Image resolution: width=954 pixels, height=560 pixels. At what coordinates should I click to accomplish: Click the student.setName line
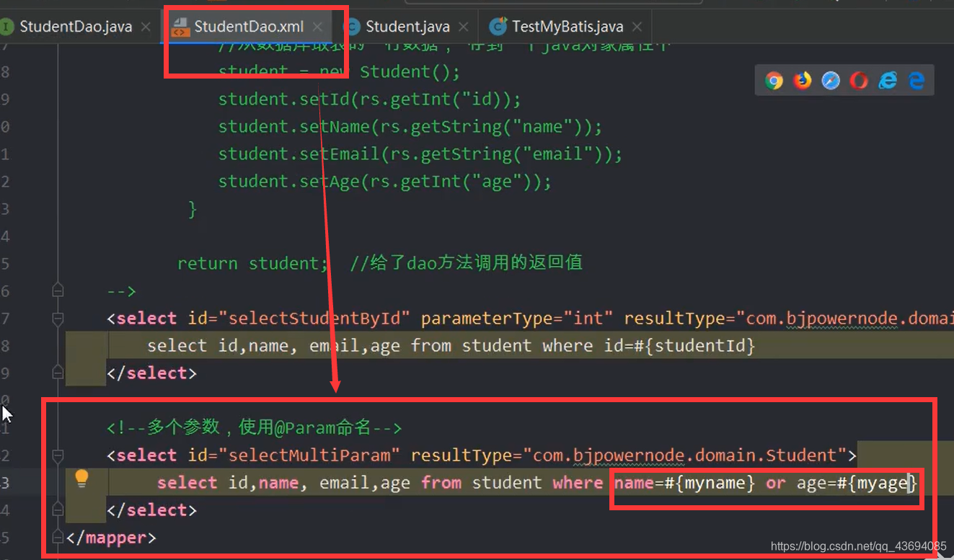(410, 127)
